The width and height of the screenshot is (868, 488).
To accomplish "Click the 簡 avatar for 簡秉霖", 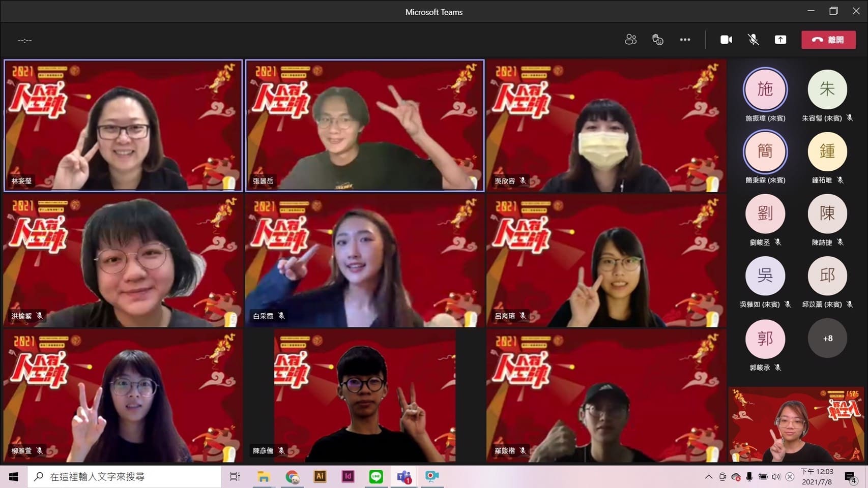I will tap(765, 151).
